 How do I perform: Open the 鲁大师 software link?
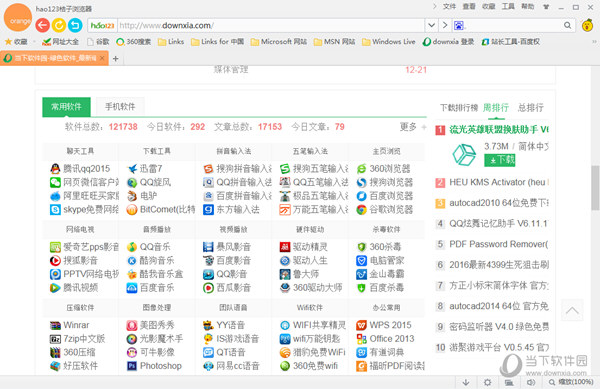(x=306, y=274)
